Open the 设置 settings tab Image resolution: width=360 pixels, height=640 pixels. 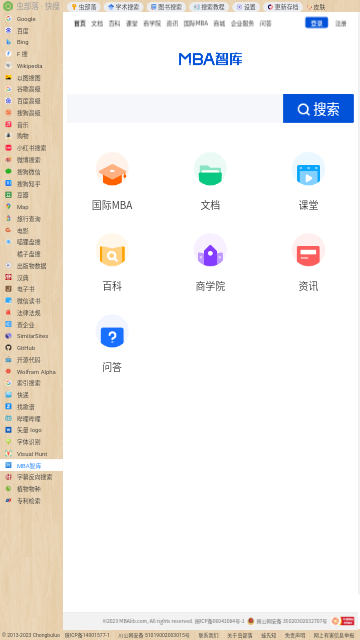246,7
